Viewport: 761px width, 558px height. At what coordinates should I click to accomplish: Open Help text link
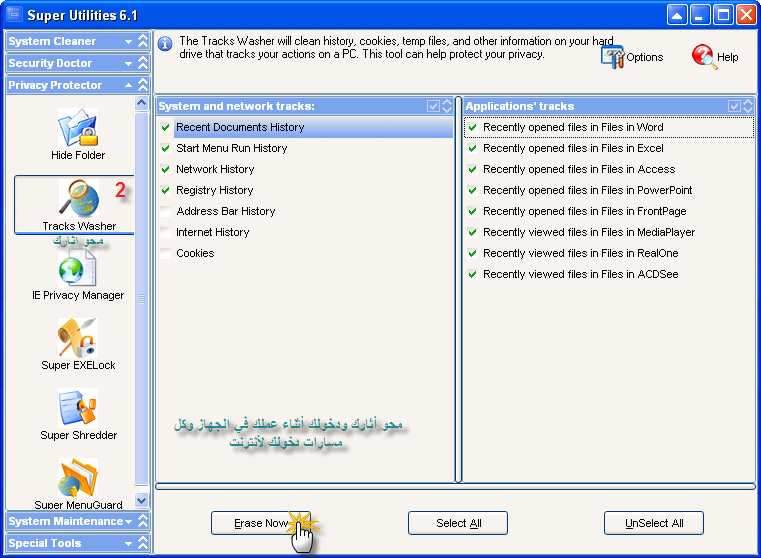click(x=728, y=57)
